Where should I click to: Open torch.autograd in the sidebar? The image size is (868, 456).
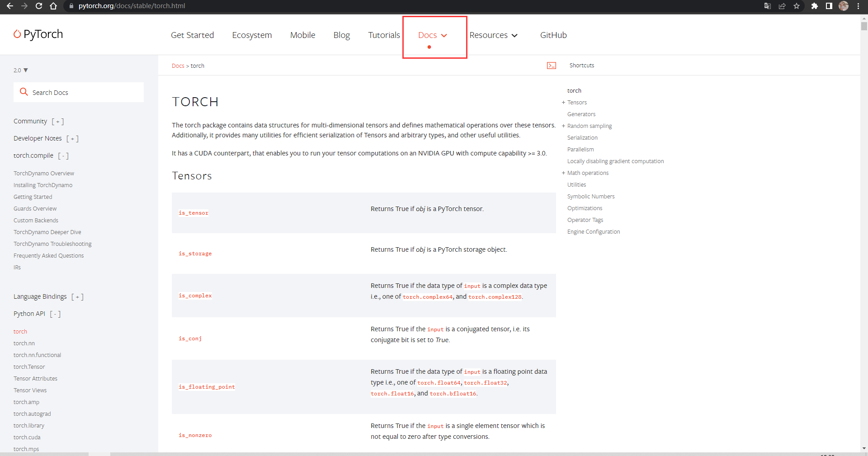click(x=32, y=414)
